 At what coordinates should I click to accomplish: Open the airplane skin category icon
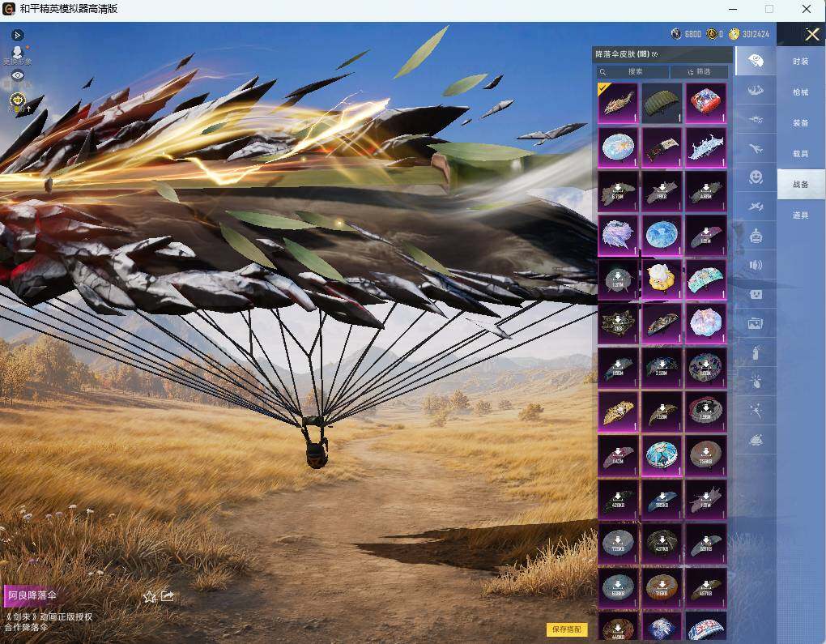pyautogui.click(x=756, y=149)
